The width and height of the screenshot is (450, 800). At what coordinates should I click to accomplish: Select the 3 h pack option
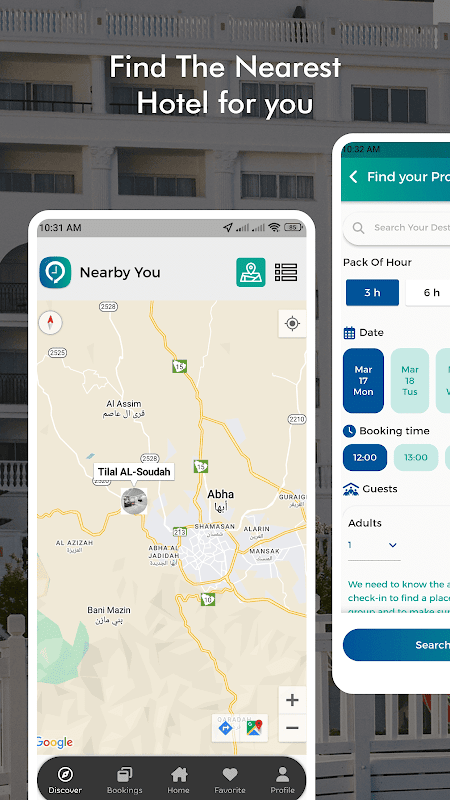tap(372, 292)
